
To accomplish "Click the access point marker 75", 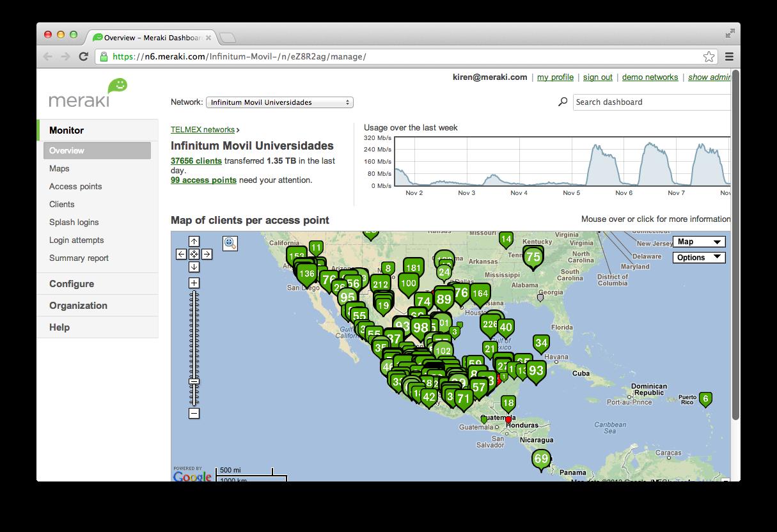I will 533,257.
